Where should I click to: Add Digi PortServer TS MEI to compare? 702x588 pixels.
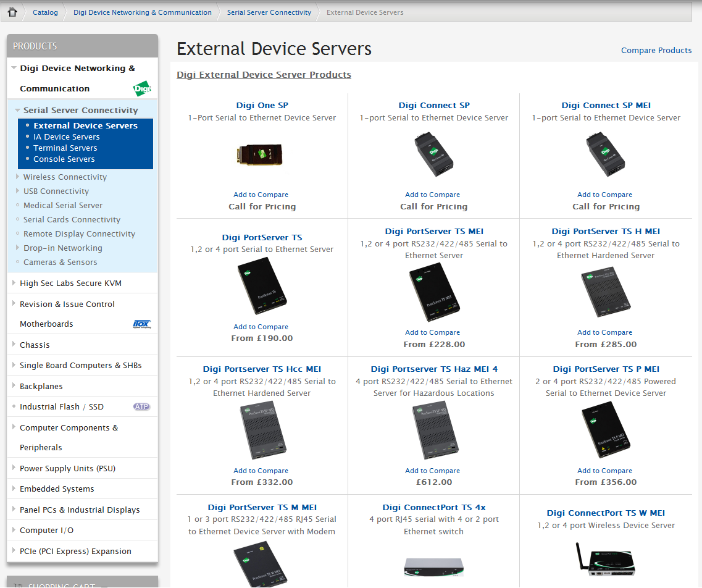pos(432,332)
